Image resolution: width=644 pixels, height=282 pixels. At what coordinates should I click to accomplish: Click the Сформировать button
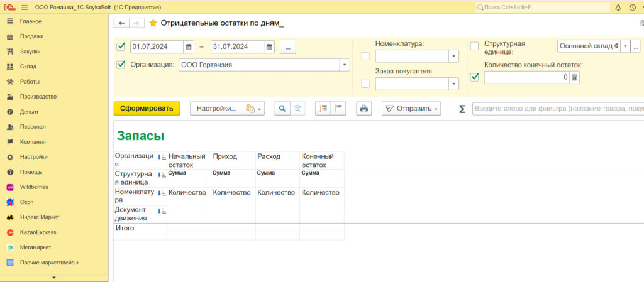coord(147,109)
